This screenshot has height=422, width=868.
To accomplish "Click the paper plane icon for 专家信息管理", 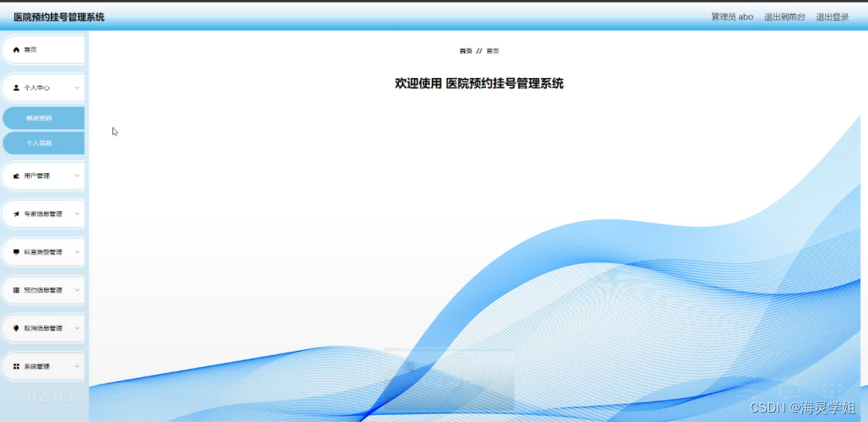I will (16, 214).
